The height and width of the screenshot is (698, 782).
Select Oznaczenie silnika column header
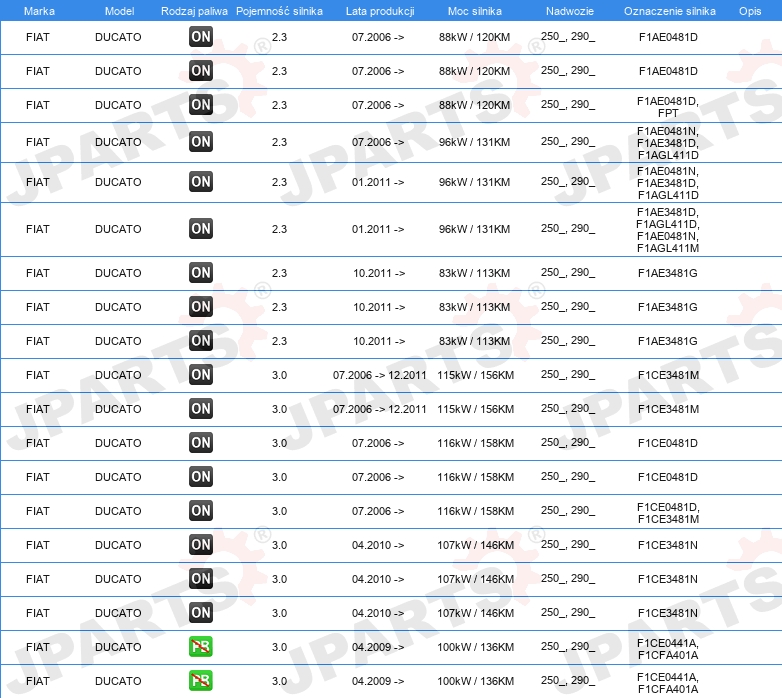[x=669, y=11]
